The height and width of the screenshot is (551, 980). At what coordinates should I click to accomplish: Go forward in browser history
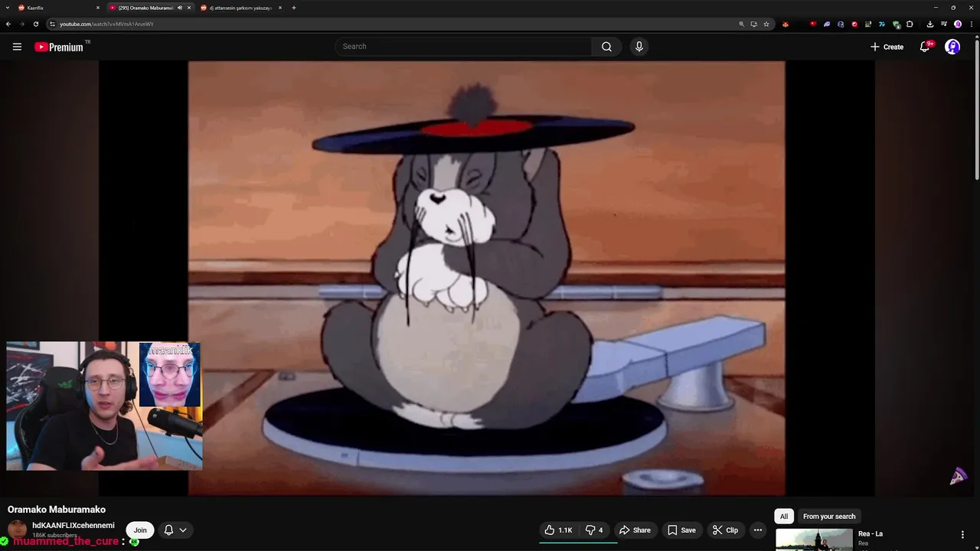22,24
